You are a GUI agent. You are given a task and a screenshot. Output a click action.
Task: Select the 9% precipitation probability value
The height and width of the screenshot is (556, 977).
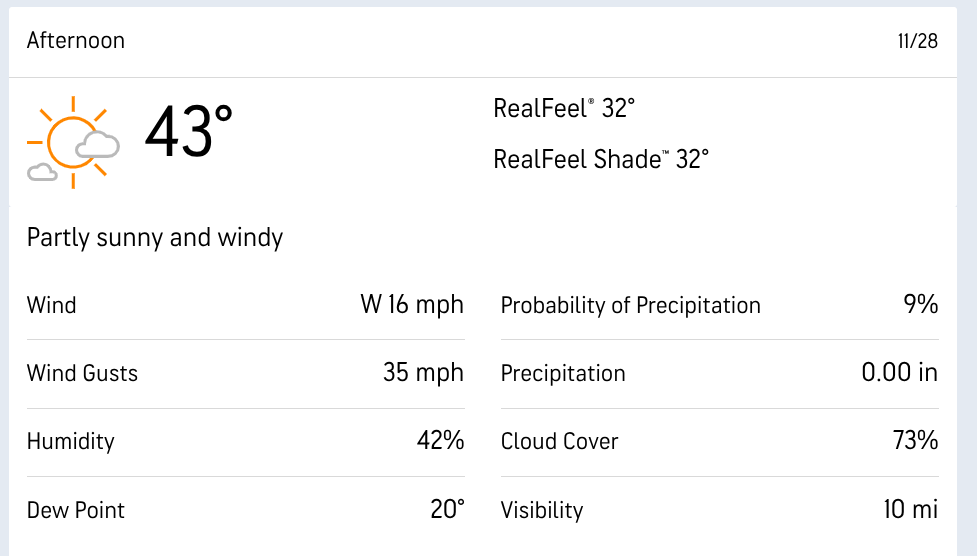pyautogui.click(x=921, y=305)
